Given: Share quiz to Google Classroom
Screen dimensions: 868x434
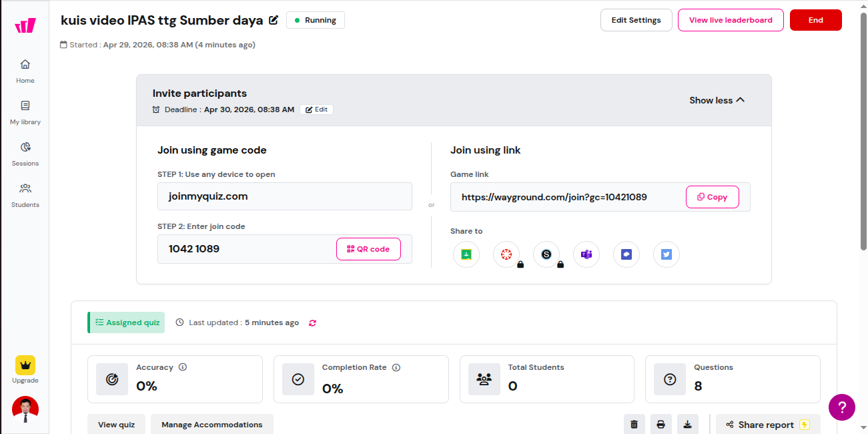Looking at the screenshot, I should [x=466, y=254].
